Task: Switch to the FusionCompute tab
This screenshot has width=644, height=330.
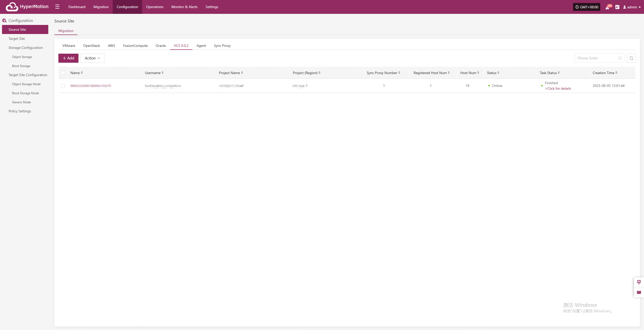Action: pos(135,46)
